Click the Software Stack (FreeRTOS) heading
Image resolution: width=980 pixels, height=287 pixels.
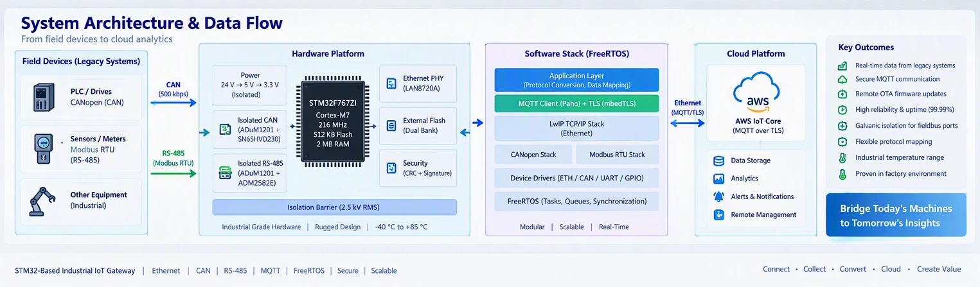tap(577, 54)
